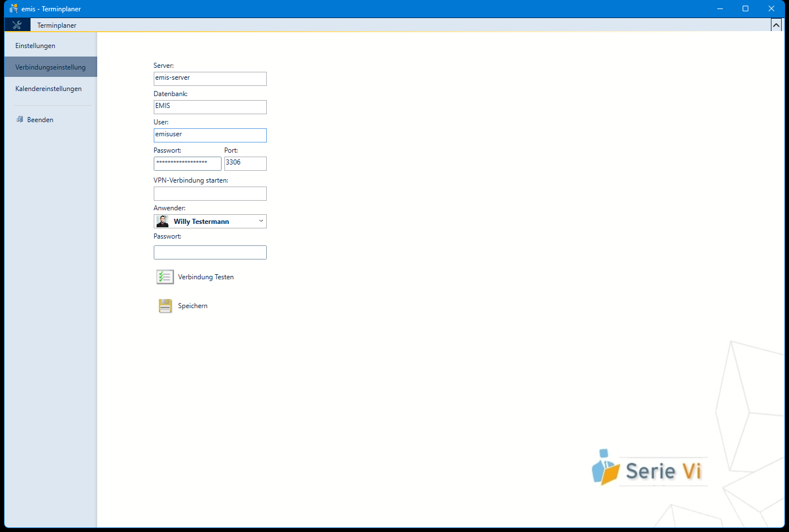789x532 pixels.
Task: Click the masked database Passwort field
Action: [x=188, y=163]
